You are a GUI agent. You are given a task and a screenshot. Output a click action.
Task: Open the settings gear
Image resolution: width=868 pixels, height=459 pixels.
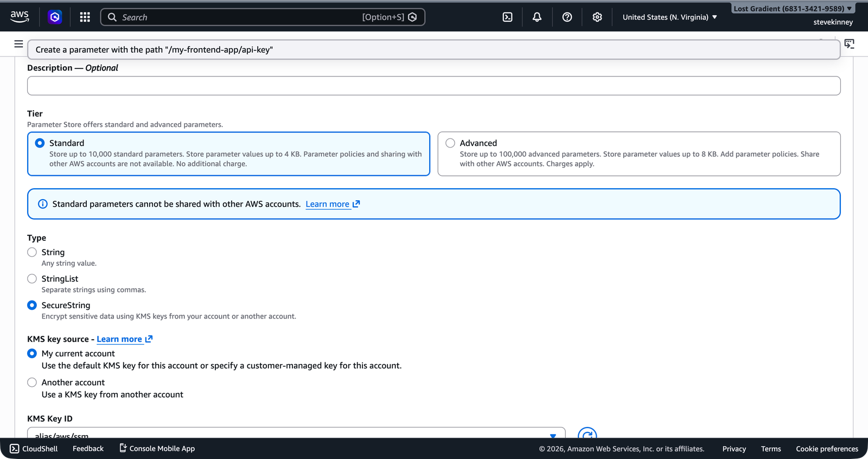click(x=597, y=17)
